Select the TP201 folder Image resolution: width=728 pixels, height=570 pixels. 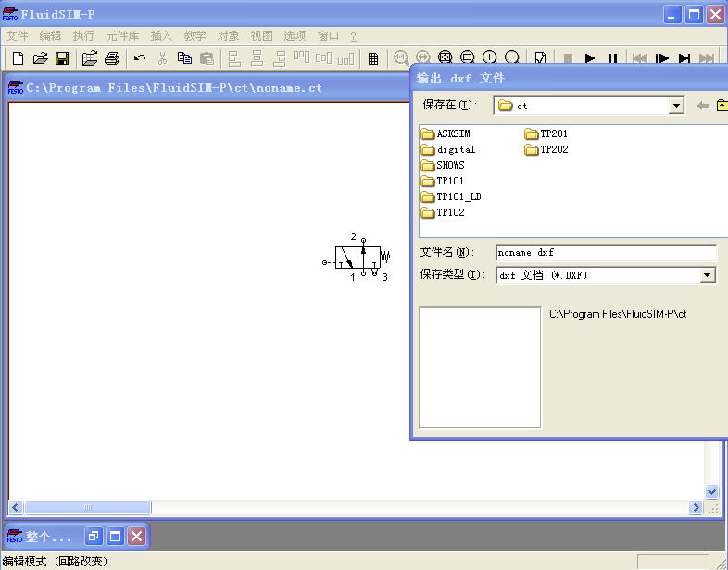(546, 133)
